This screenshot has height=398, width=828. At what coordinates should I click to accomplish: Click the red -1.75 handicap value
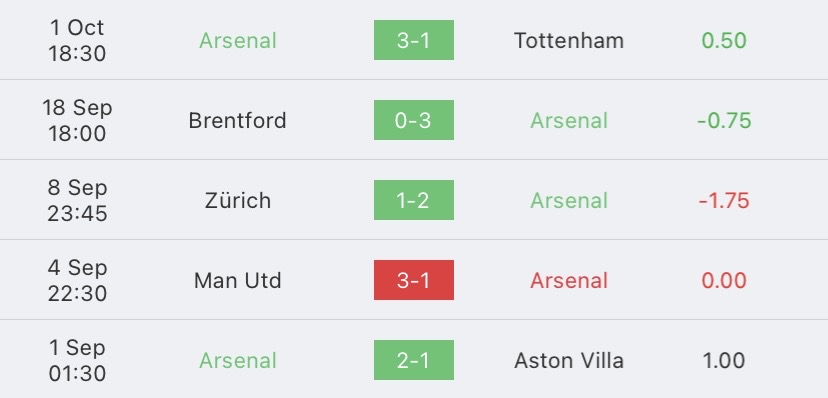point(724,201)
